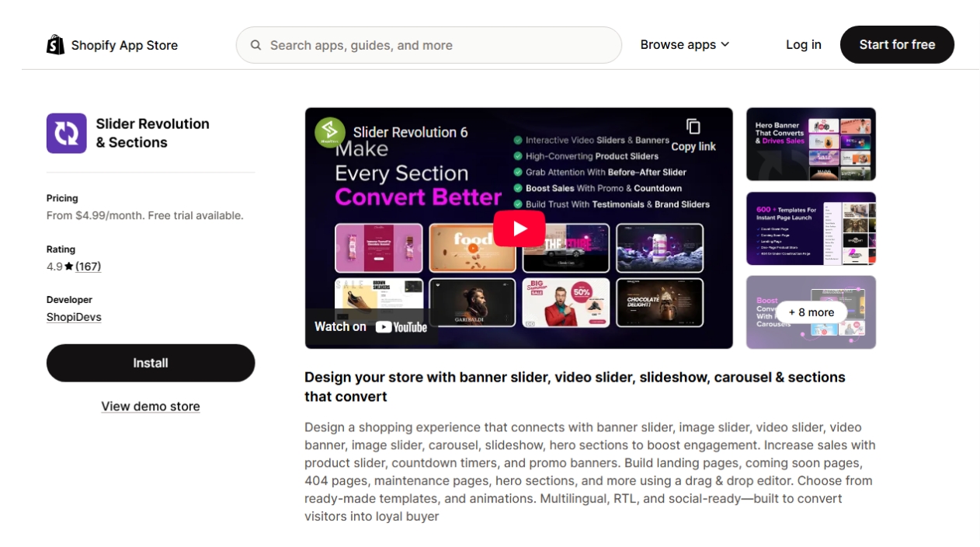Copy the video link using the copy icon

pos(693,127)
